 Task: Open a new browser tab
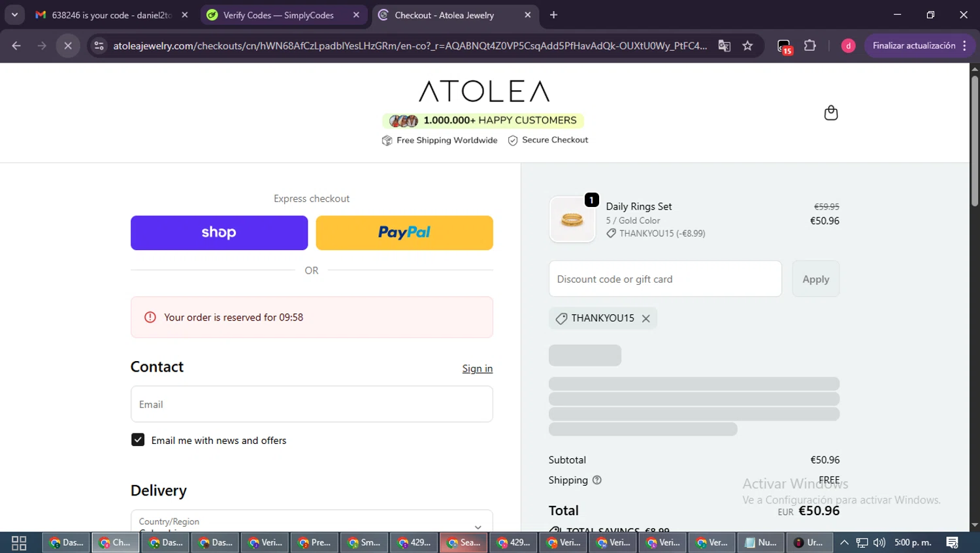tap(553, 15)
